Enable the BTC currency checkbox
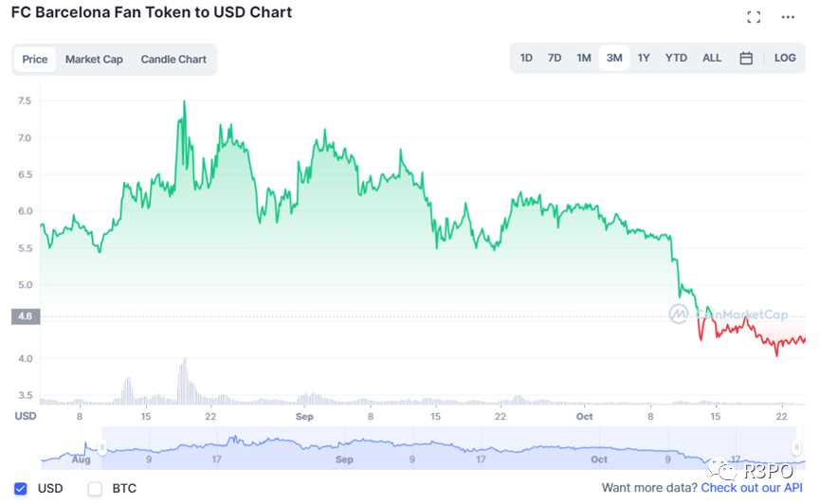Screen dimensions: 820x504 pos(95,489)
